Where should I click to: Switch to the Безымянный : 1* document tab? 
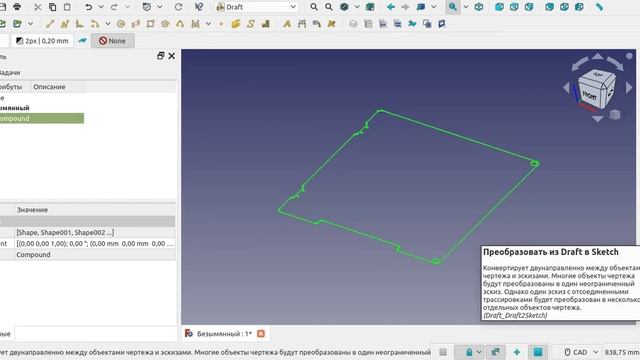pyautogui.click(x=224, y=333)
